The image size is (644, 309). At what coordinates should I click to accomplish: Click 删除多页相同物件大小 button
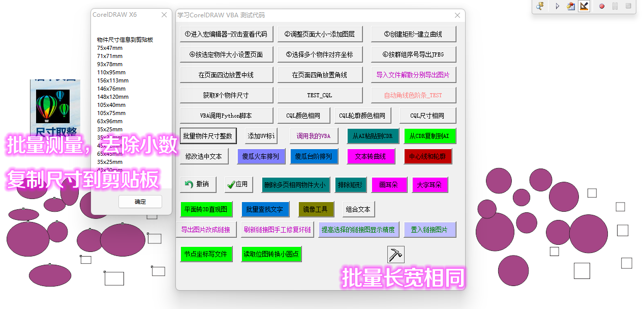[x=296, y=185]
